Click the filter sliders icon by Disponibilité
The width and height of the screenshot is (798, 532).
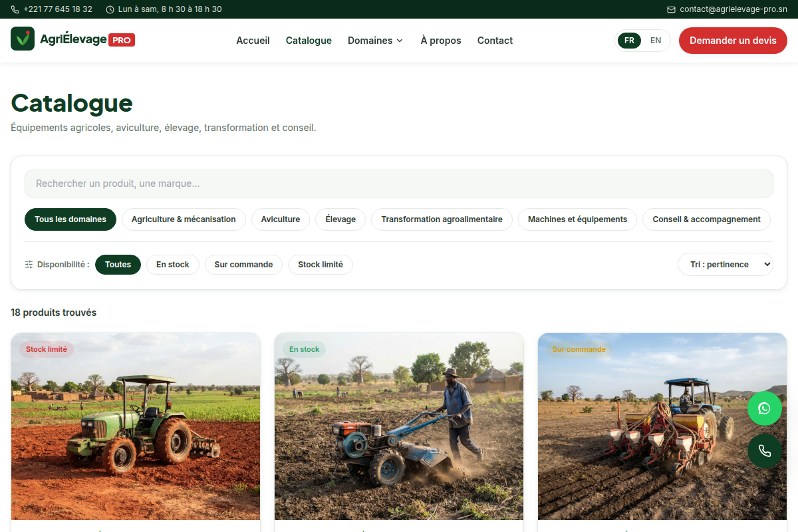pyautogui.click(x=29, y=265)
